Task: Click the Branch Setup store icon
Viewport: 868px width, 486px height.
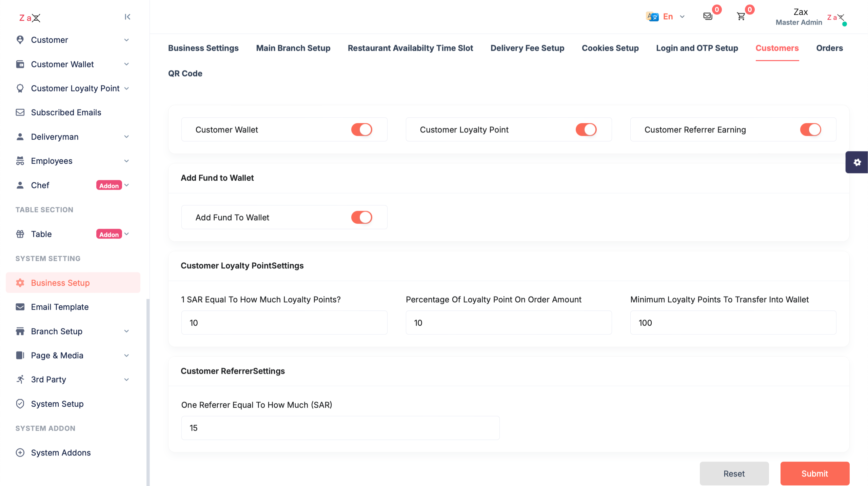Action: 20,331
